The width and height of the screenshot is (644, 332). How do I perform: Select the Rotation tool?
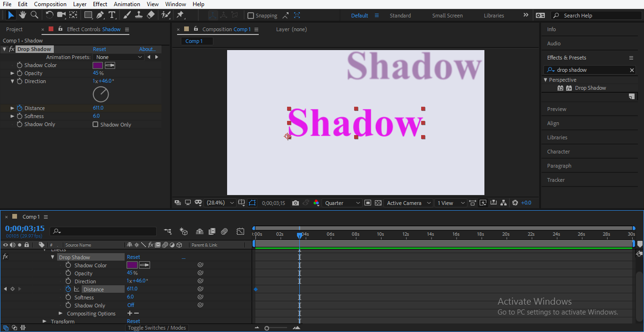pos(49,15)
